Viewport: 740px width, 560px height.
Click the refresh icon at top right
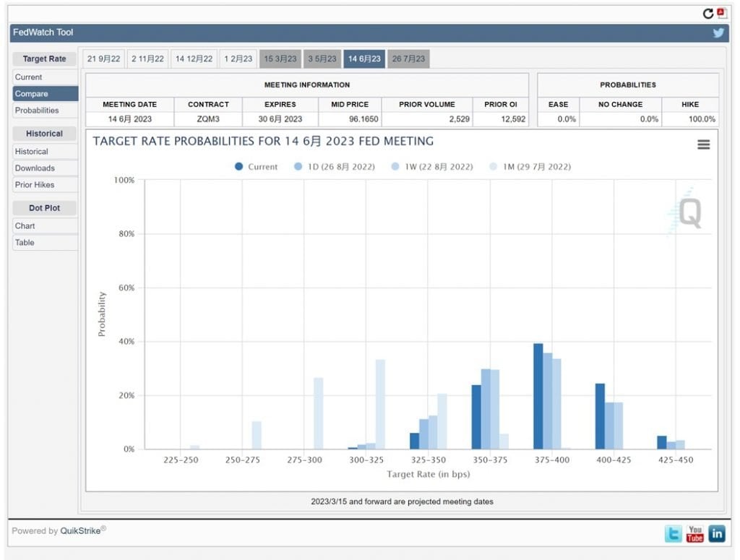(x=708, y=14)
